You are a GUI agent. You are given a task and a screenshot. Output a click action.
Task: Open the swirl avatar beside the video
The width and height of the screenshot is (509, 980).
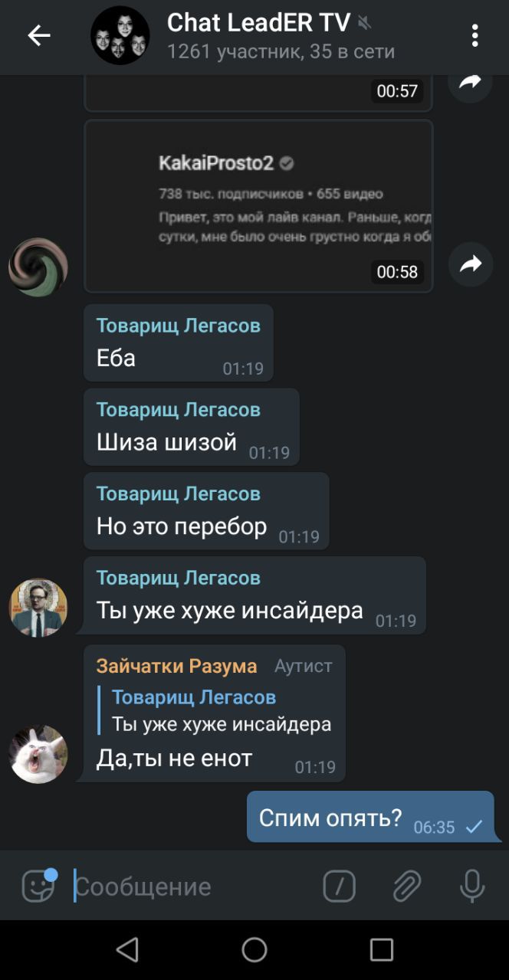tap(38, 267)
